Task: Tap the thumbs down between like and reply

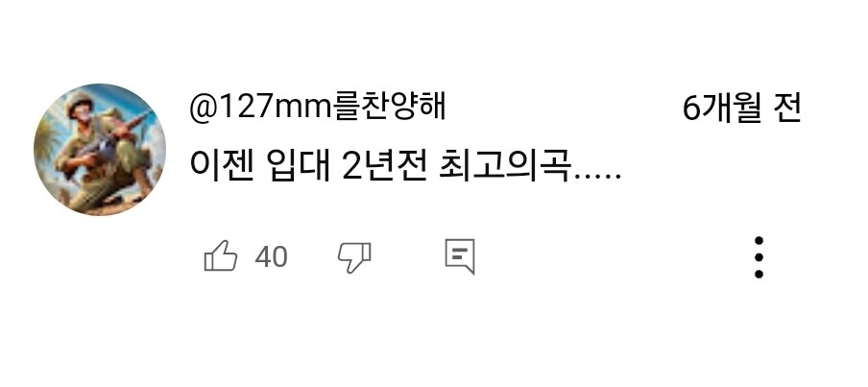Action: (x=354, y=257)
